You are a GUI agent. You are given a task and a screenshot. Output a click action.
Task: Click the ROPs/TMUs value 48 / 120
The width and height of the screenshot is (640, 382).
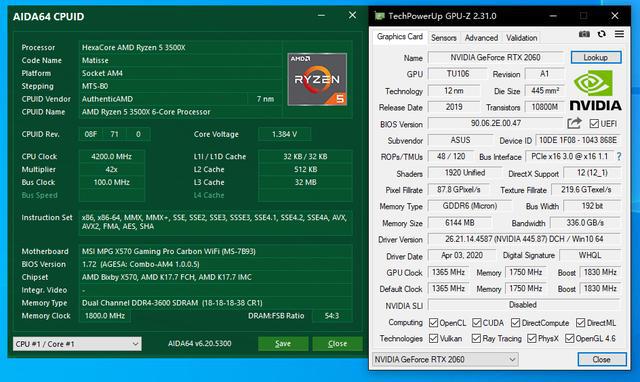[x=451, y=156]
